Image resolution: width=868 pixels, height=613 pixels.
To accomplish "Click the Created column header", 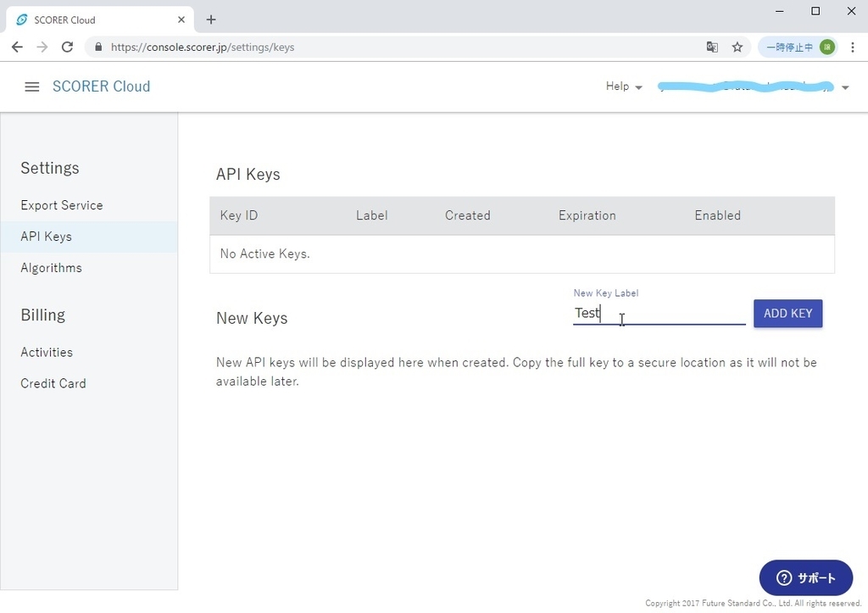I will pos(467,215).
